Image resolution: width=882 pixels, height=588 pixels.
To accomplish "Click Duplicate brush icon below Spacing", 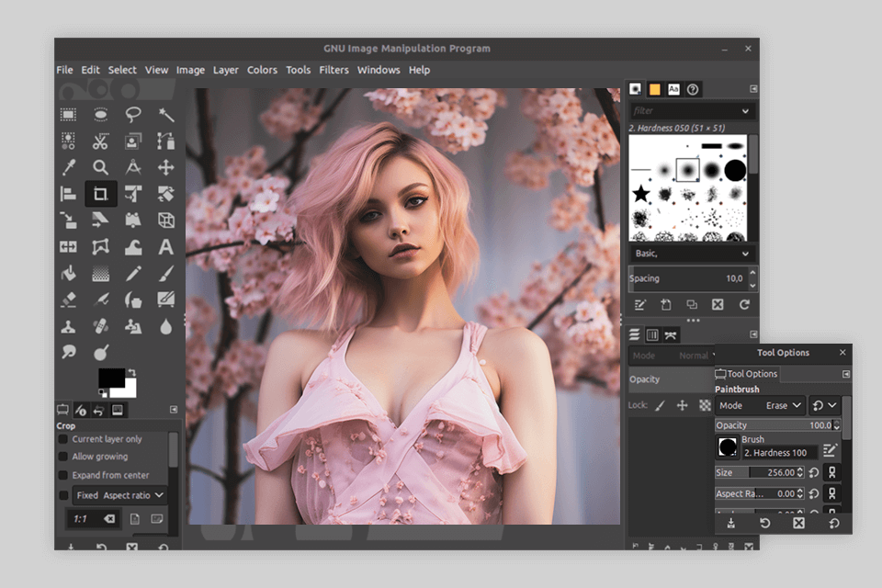I will (692, 304).
